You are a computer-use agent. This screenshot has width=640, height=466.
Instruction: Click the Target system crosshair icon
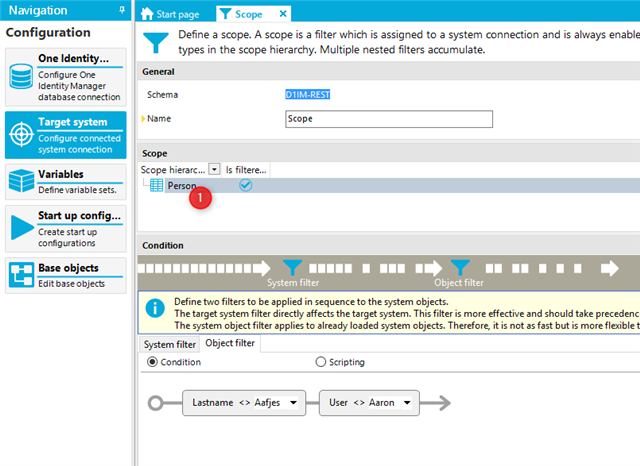[21, 135]
